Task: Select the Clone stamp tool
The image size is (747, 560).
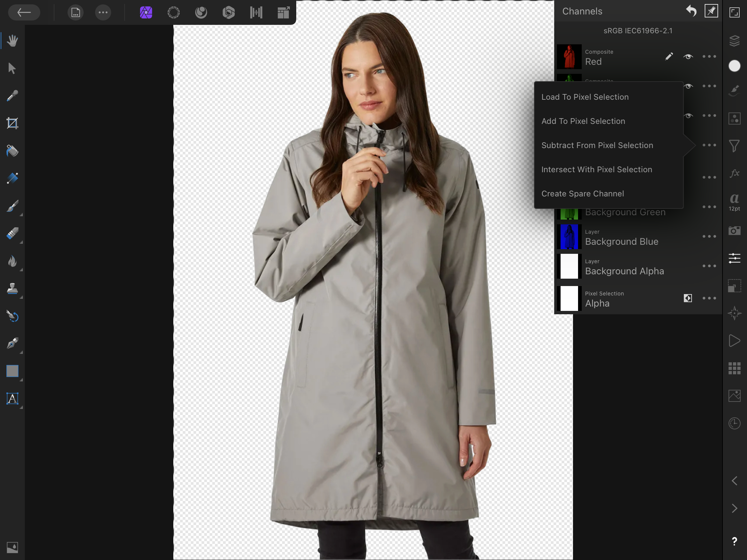Action: 12,289
